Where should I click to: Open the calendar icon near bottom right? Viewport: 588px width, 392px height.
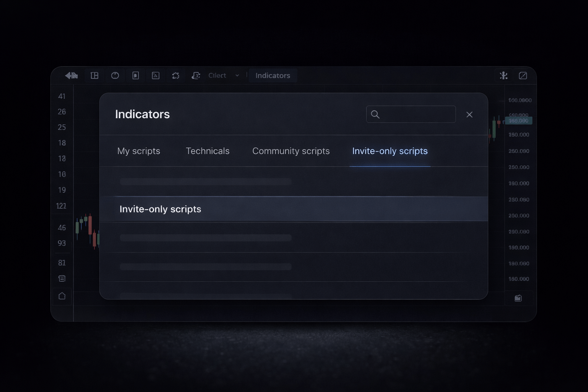518,298
